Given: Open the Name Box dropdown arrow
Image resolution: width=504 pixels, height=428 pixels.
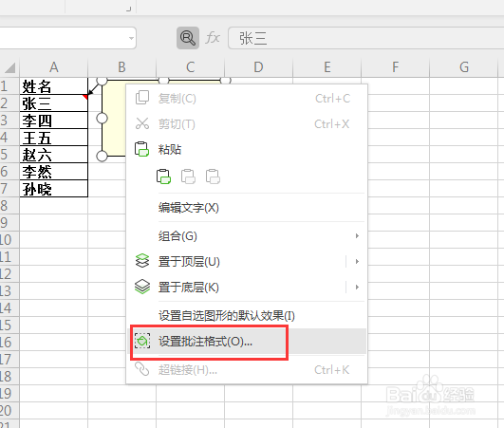Looking at the screenshot, I should tap(131, 38).
